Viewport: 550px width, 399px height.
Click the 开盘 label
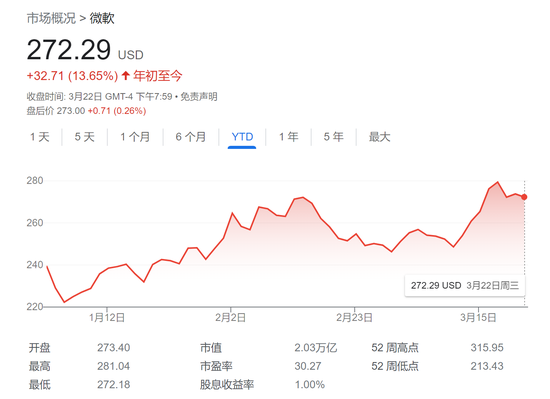click(x=40, y=348)
